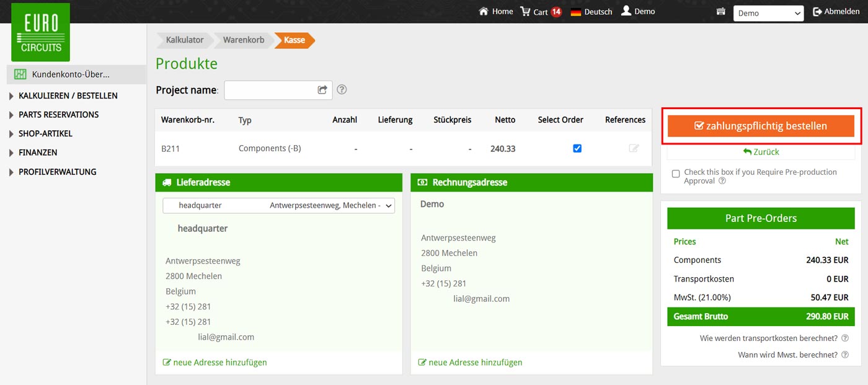Click the Home house icon
The width and height of the screenshot is (868, 385).
pyautogui.click(x=484, y=12)
